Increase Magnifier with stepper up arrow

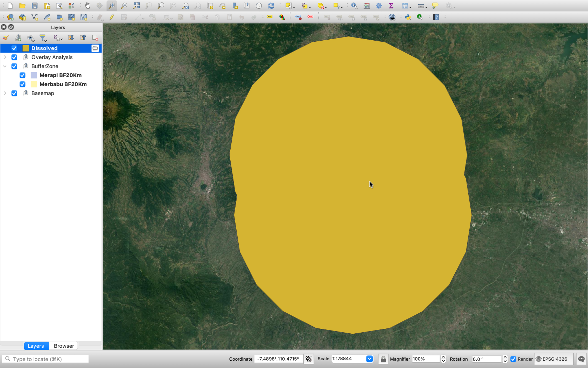point(443,357)
